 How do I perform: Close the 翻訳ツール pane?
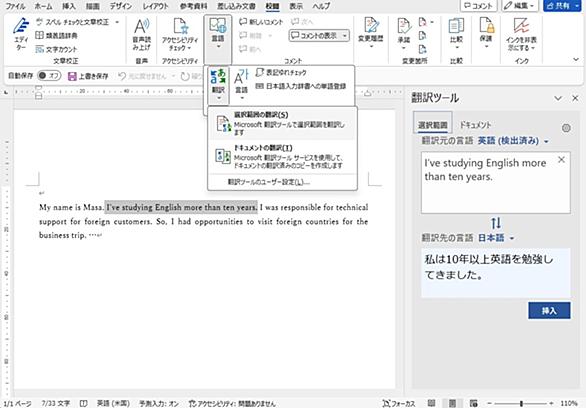[575, 98]
